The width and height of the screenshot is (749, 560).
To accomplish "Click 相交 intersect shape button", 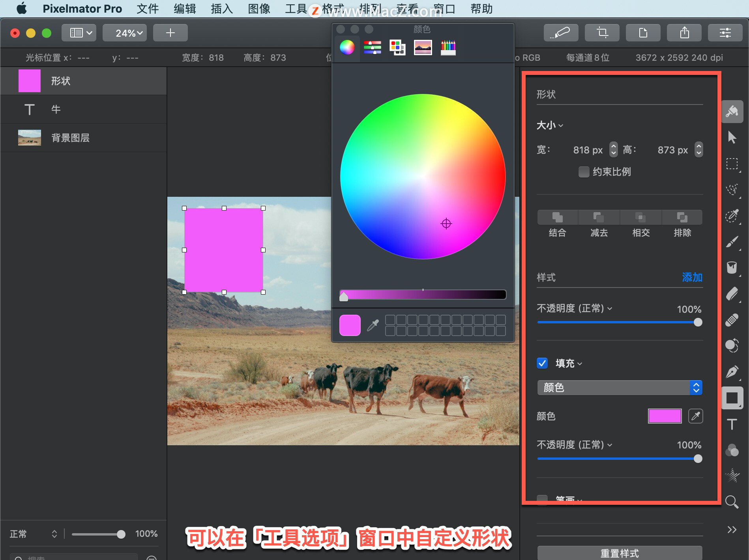I will 640,217.
